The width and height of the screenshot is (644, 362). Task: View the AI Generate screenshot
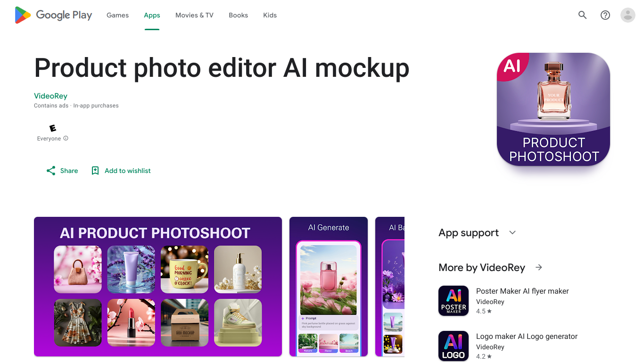329,287
